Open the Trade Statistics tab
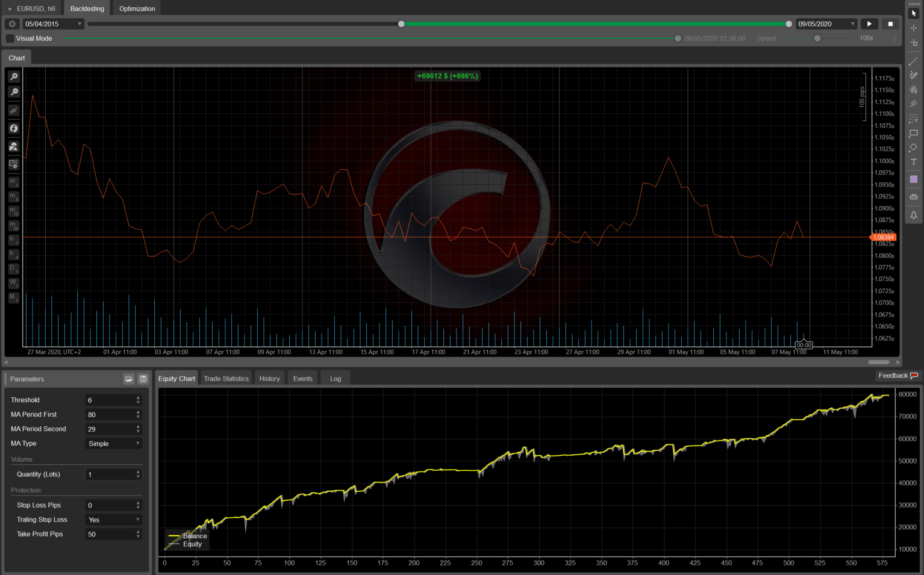The image size is (924, 575). (226, 379)
